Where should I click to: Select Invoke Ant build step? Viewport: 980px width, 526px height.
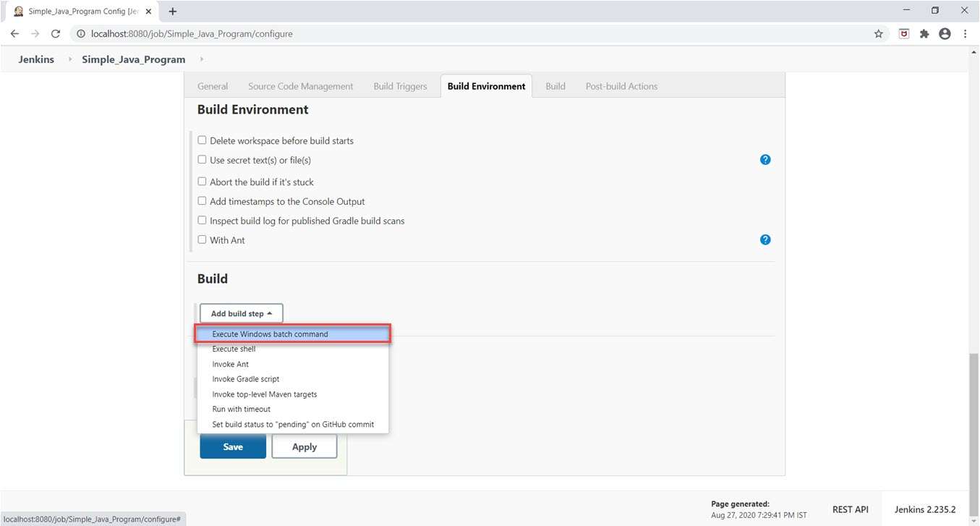292,364
